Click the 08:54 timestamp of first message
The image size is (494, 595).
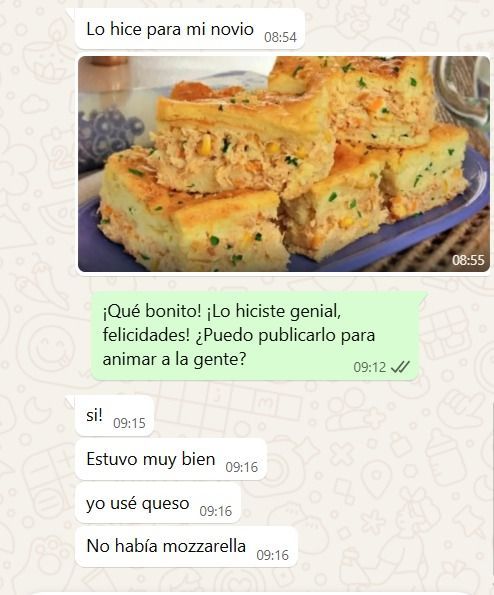pyautogui.click(x=280, y=37)
